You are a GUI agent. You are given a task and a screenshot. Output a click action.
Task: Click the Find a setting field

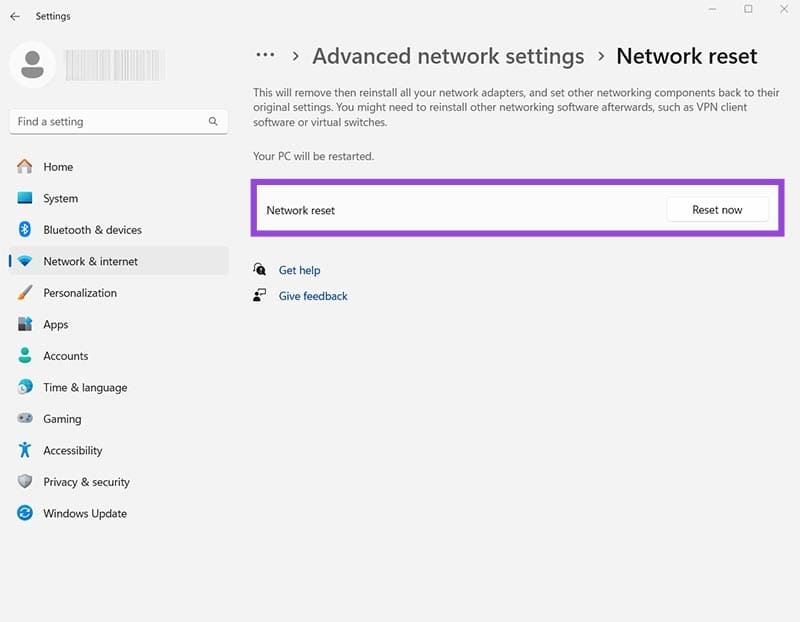coord(118,121)
